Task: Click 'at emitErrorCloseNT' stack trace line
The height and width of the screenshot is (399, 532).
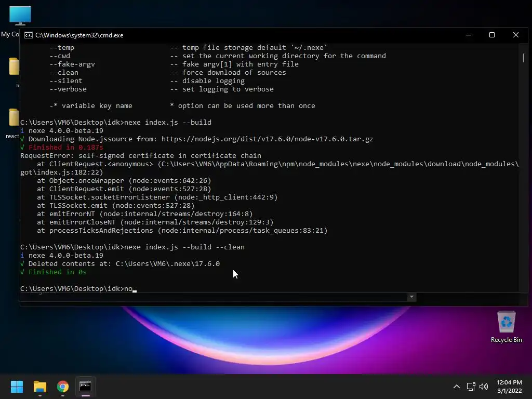Action: 155,222
